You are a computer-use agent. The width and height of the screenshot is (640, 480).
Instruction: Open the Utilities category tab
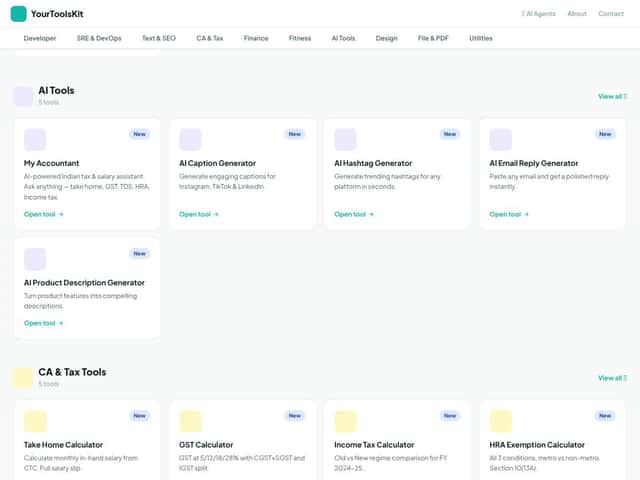[481, 38]
